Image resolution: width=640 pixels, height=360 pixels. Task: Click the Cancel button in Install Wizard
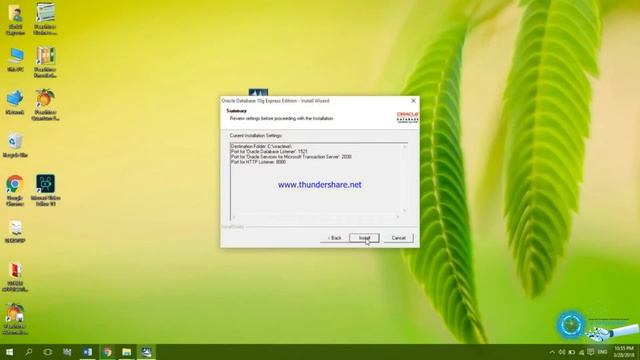click(x=398, y=238)
